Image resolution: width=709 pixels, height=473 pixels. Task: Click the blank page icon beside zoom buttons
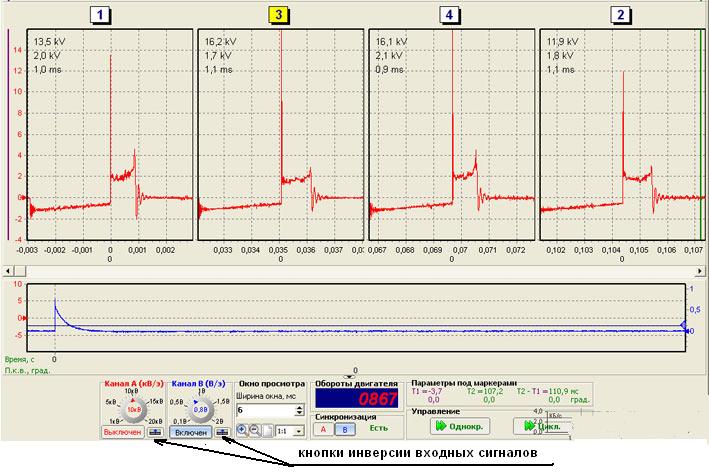268,430
